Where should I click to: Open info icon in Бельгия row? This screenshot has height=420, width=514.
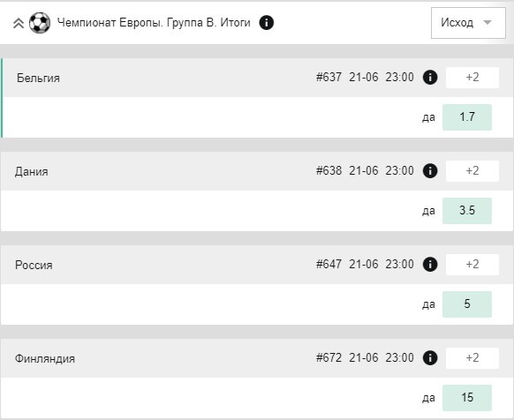[430, 78]
